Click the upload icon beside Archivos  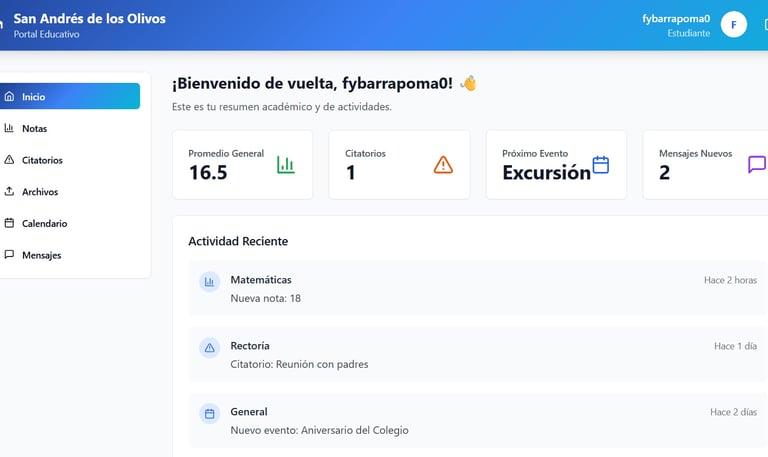[9, 191]
